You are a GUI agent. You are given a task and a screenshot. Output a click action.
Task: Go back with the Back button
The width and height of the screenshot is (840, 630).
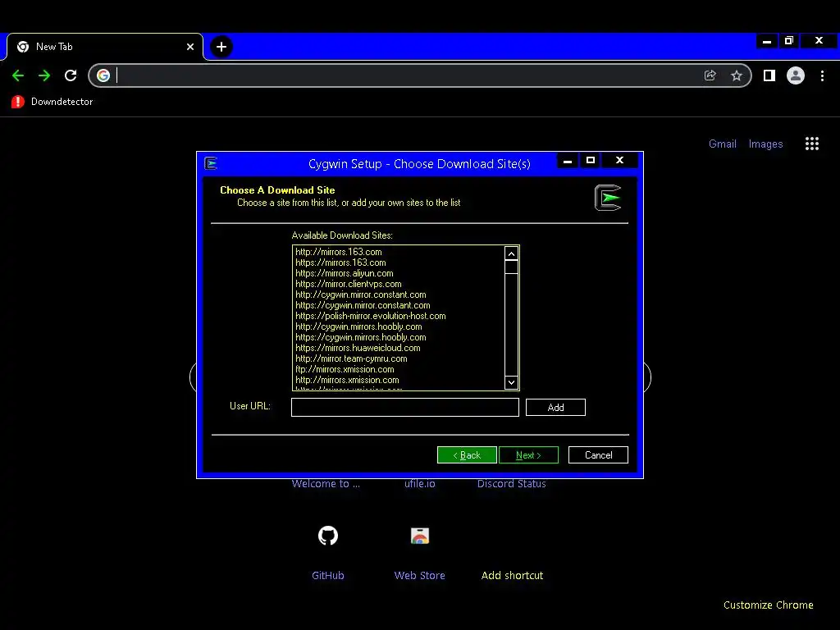pos(467,454)
